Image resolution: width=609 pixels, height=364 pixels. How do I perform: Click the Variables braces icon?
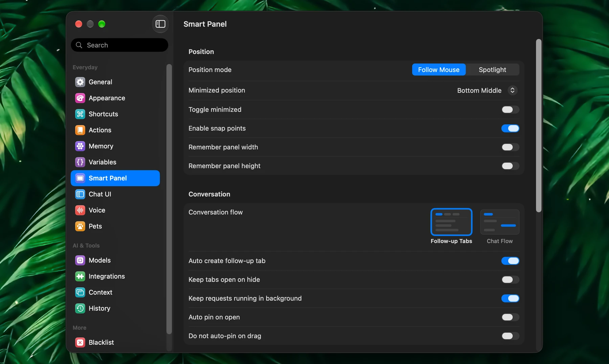80,162
